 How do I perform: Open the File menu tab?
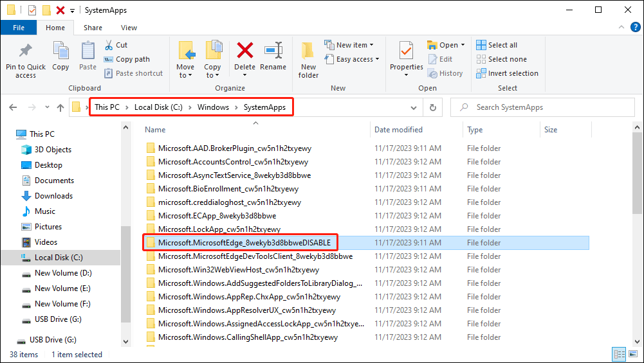(x=19, y=28)
